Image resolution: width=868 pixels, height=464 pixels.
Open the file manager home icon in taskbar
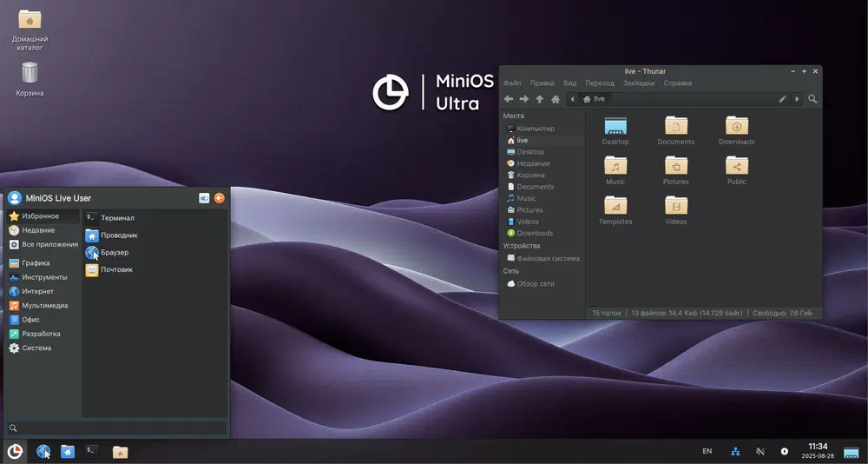coord(68,452)
